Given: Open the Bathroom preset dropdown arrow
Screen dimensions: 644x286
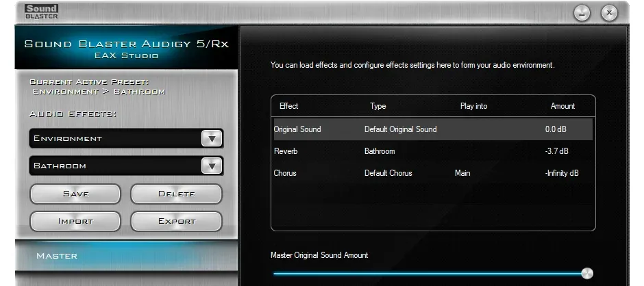Looking at the screenshot, I should pos(212,166).
